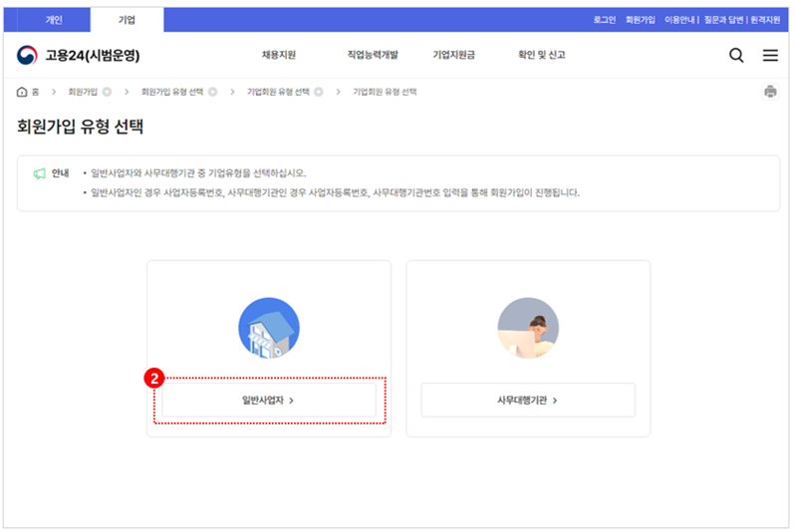
Task: Open the 채용지원 menu
Action: (278, 56)
